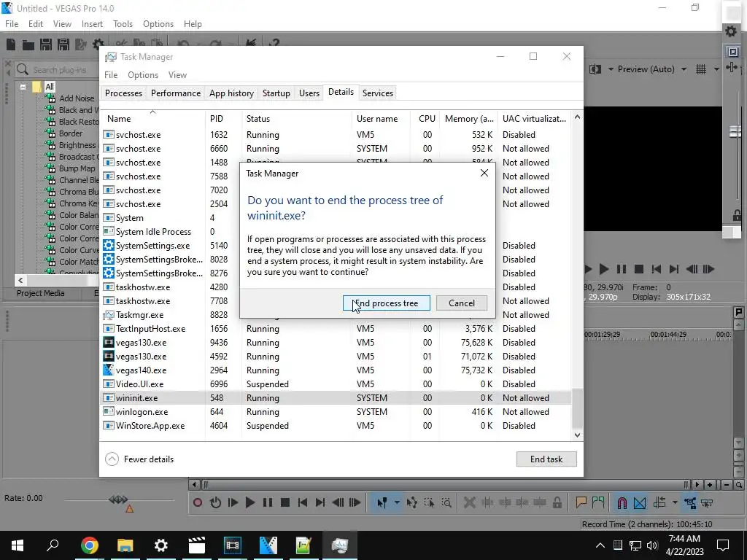
Task: Open the edit tool dropdown arrow
Action: click(x=396, y=502)
